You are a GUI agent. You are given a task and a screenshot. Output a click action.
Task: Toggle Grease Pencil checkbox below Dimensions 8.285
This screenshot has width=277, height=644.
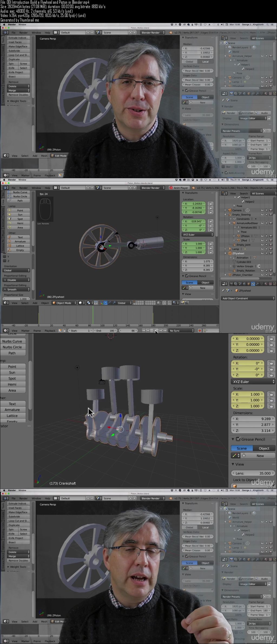[187, 276]
